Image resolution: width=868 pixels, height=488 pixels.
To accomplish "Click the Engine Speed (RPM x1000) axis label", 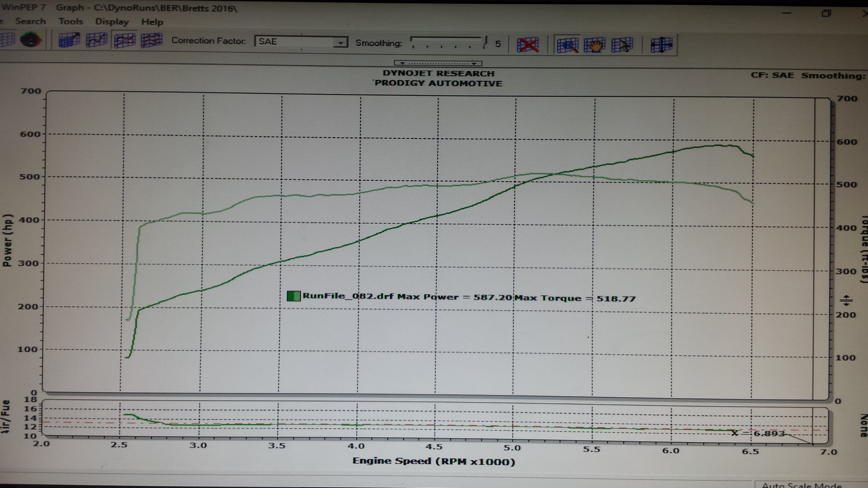I will coord(434,461).
